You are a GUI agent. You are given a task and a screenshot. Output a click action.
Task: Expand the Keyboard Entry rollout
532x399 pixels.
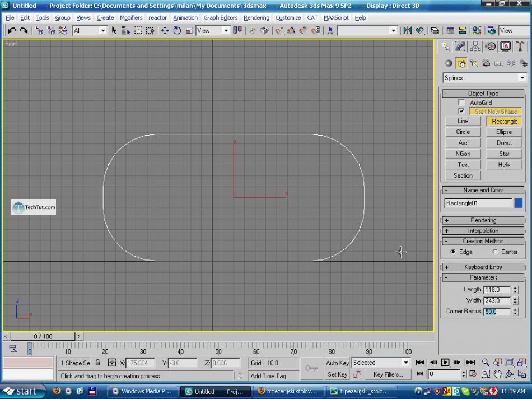click(x=483, y=267)
